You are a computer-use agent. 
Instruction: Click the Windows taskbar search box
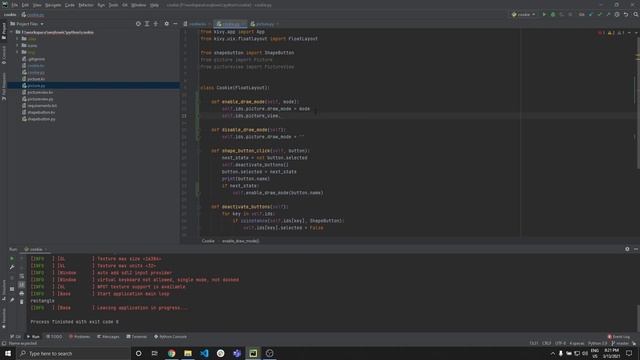point(73,353)
